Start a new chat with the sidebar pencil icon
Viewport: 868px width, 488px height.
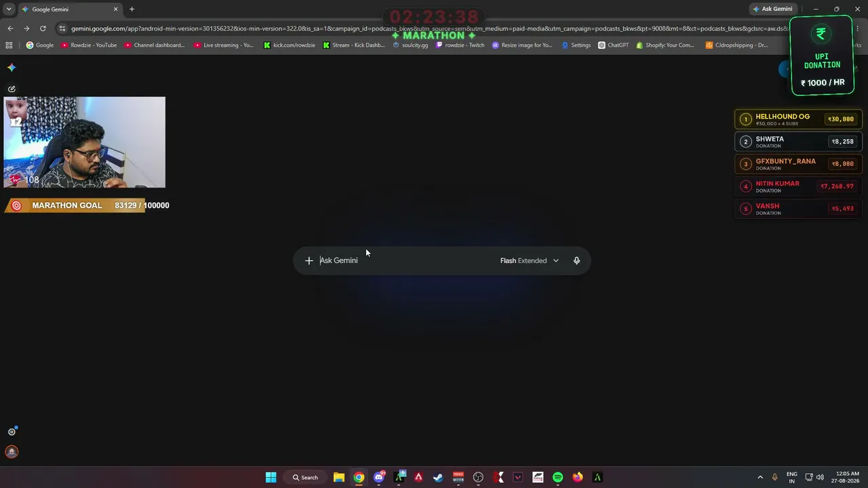pyautogui.click(x=12, y=89)
